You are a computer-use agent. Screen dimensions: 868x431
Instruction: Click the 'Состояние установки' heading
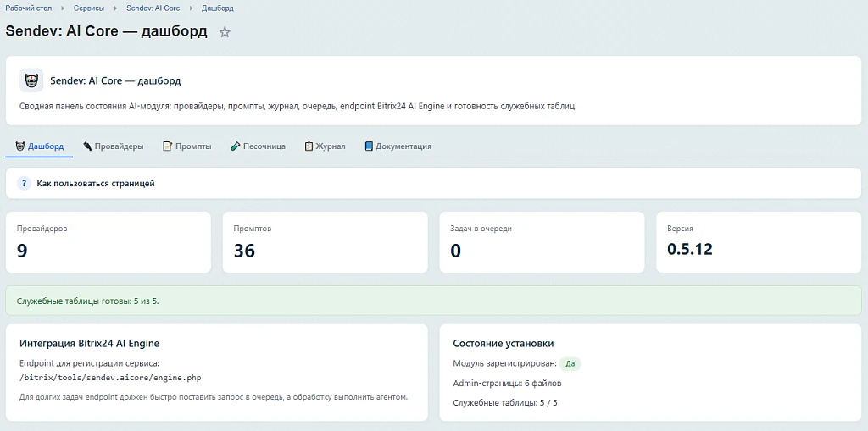pos(504,344)
